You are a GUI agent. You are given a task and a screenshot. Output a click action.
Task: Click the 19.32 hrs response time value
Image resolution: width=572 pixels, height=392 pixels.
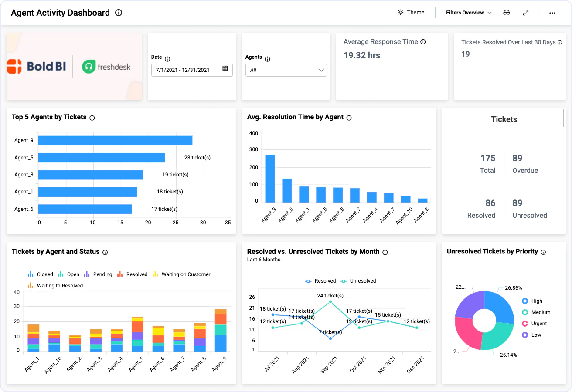362,55
